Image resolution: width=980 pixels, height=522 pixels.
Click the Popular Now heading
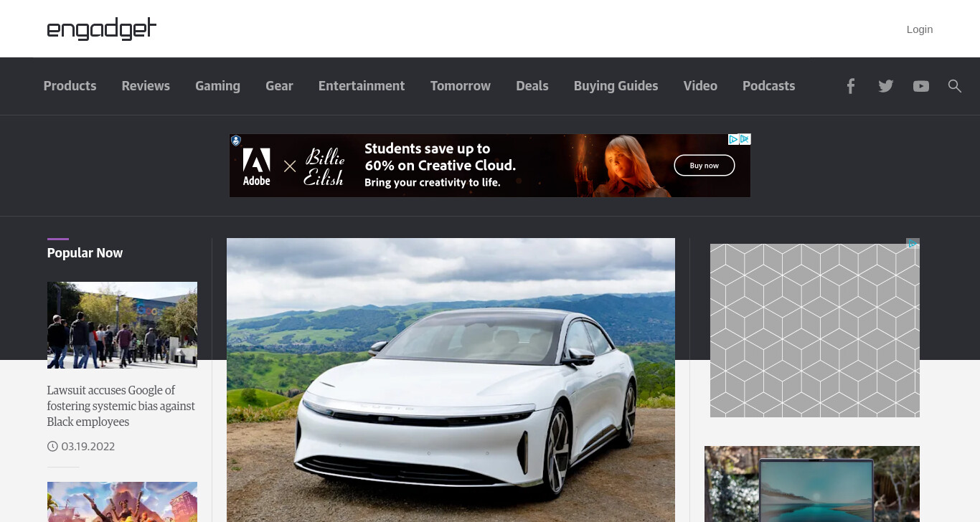(85, 253)
